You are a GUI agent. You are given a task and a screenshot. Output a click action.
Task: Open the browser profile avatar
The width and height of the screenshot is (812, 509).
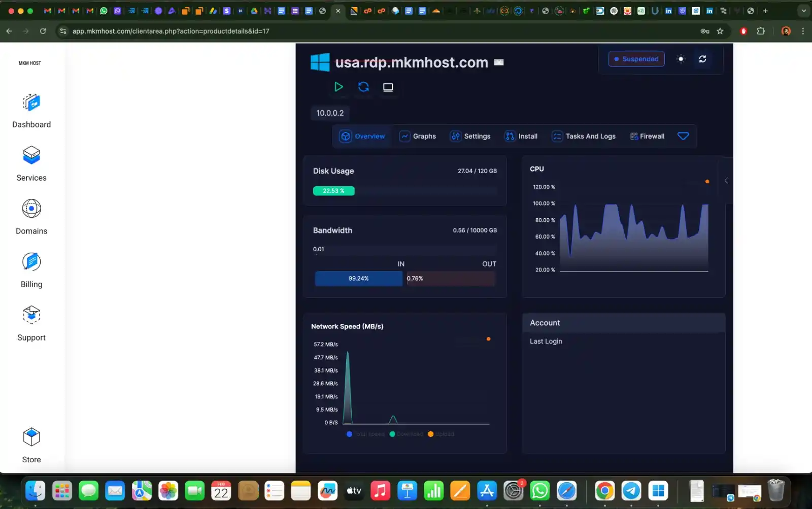point(786,31)
